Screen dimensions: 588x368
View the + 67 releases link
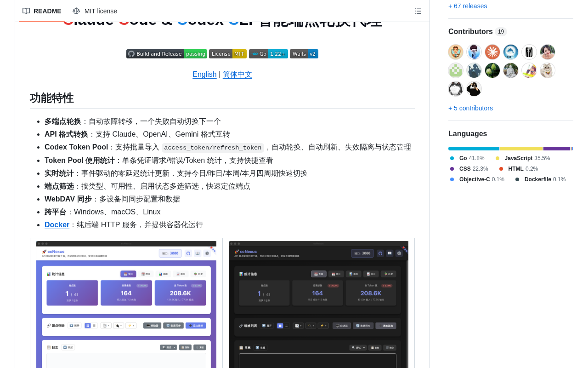click(468, 6)
